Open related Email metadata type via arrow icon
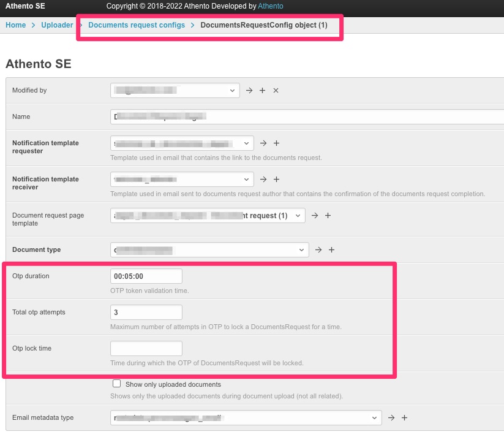 pos(391,417)
